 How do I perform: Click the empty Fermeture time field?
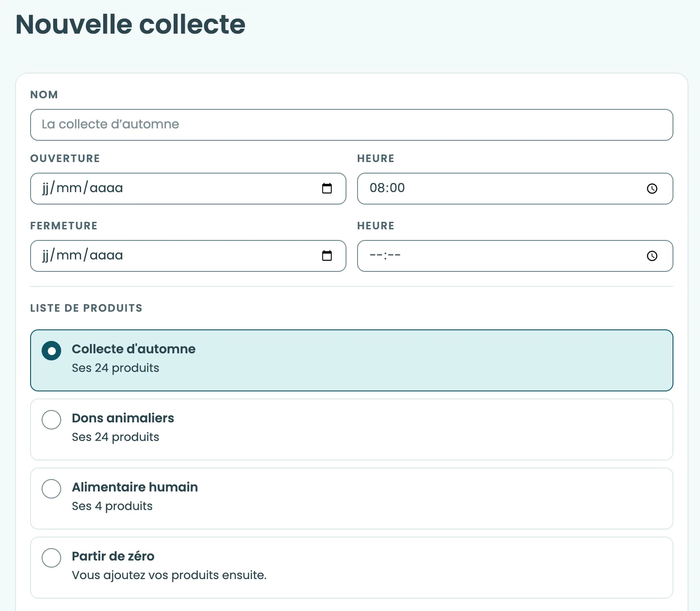[515, 256]
